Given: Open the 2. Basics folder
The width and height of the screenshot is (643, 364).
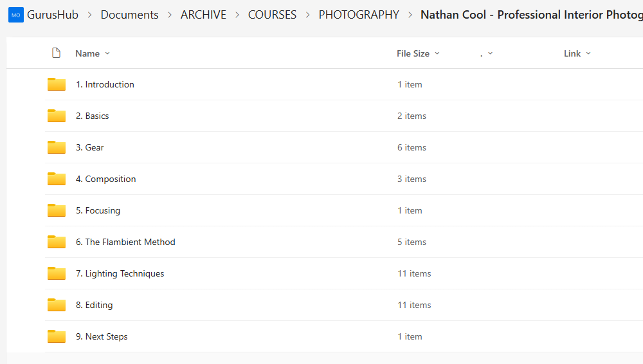Looking at the screenshot, I should (97, 116).
